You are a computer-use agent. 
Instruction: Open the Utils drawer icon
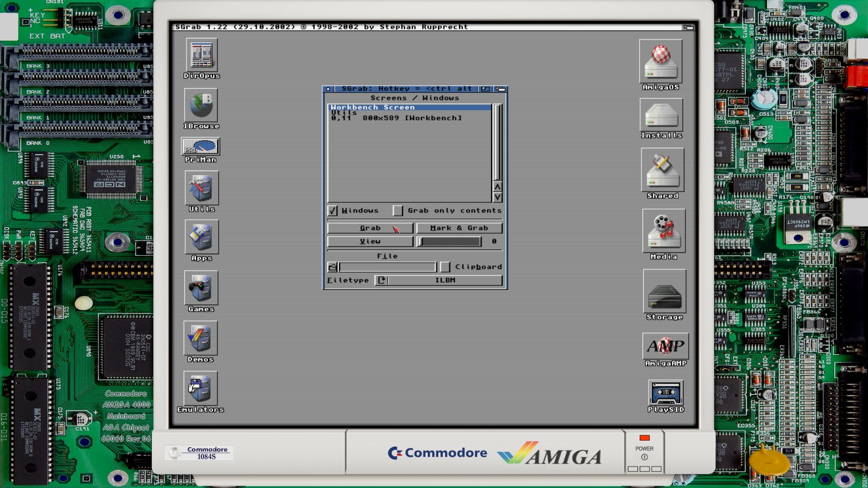coord(201,188)
